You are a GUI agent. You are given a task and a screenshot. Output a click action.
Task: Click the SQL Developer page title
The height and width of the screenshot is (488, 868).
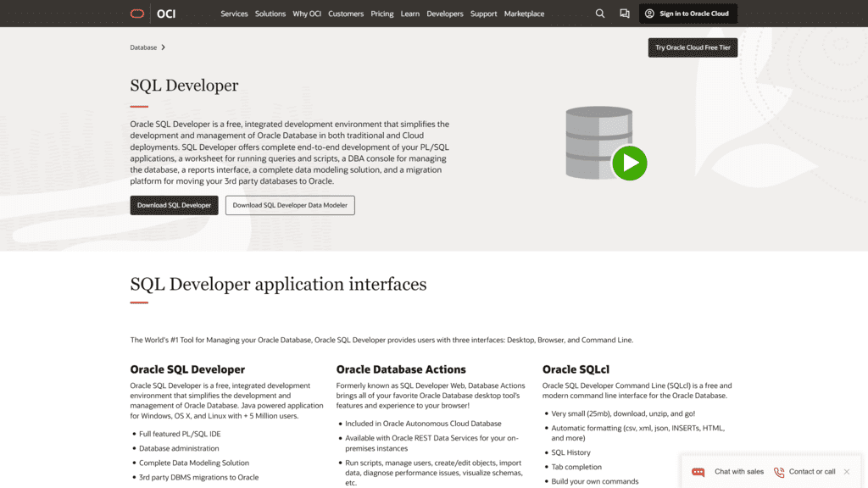coord(184,86)
